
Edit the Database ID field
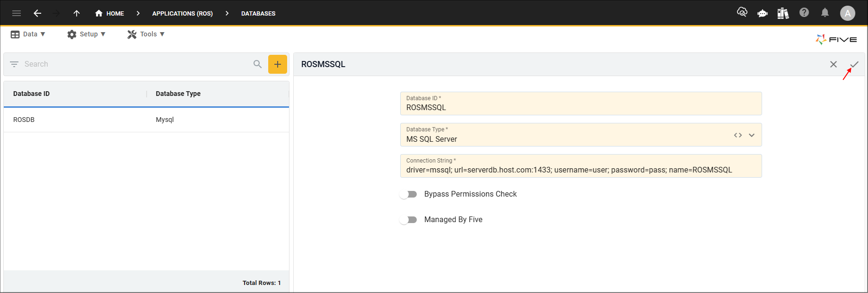pos(581,103)
